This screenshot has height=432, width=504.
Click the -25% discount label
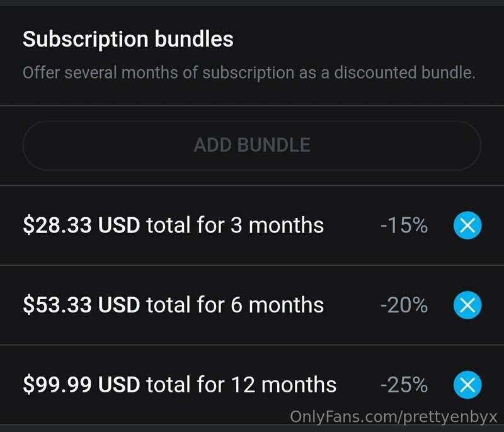tap(404, 384)
